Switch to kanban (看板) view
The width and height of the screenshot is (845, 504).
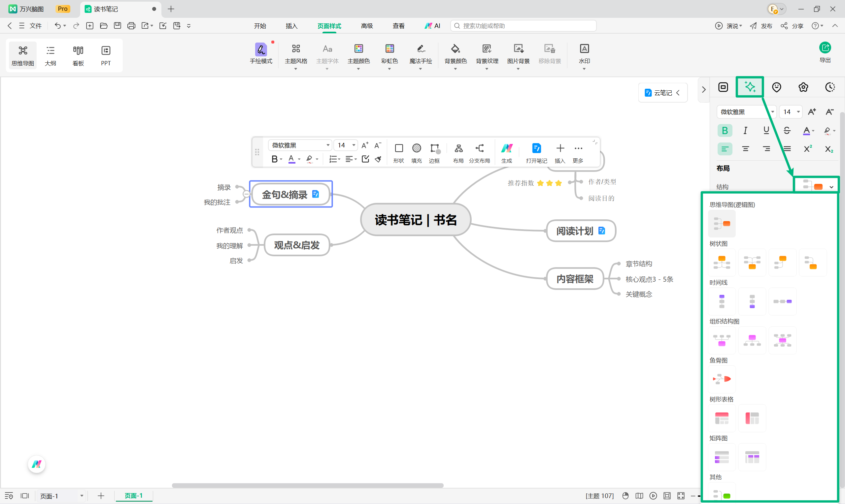78,56
